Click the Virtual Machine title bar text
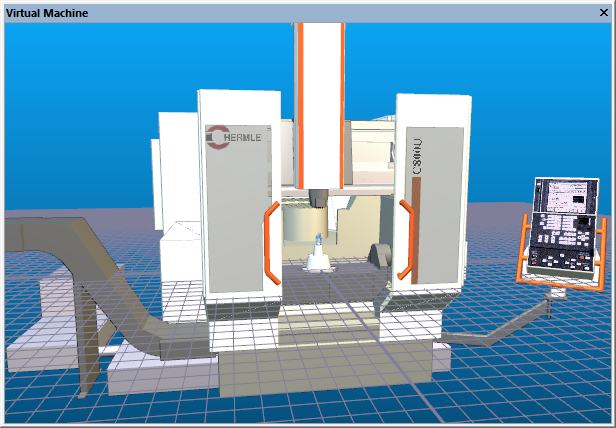This screenshot has width=616, height=428. pyautogui.click(x=47, y=13)
